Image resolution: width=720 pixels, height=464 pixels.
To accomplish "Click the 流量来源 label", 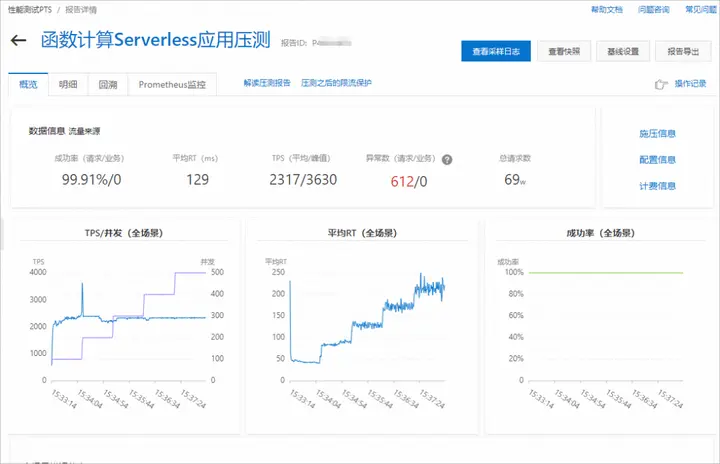I will pyautogui.click(x=84, y=132).
